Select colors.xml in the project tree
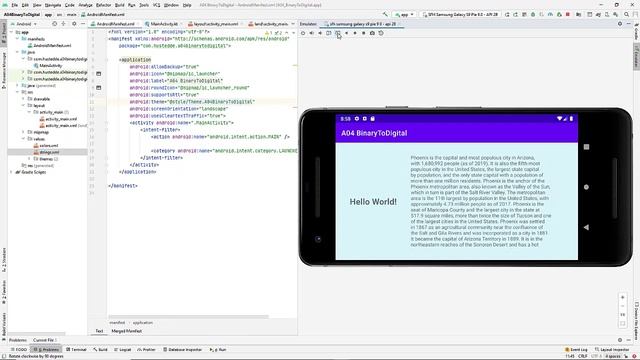 click(49, 145)
